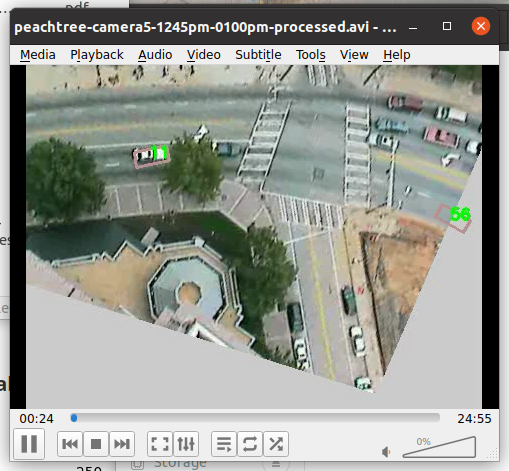Toggle fullscreen video mode
This screenshot has height=471, width=509.
(160, 444)
